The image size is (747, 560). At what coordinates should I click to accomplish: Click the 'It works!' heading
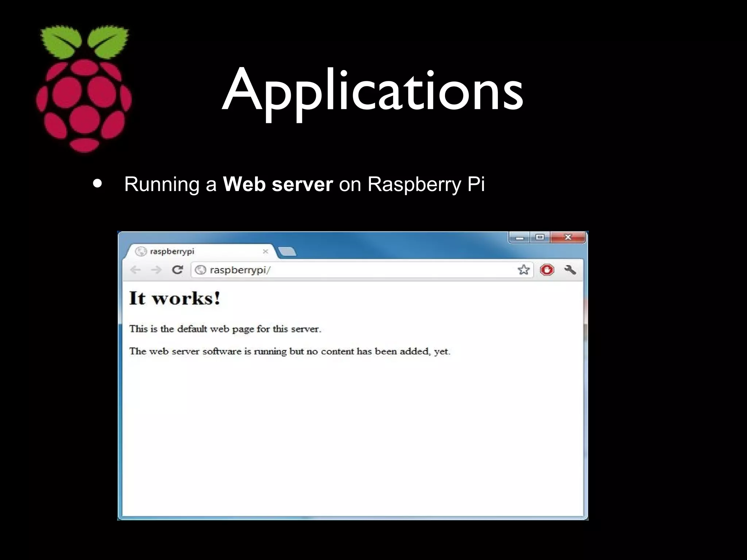pyautogui.click(x=175, y=298)
